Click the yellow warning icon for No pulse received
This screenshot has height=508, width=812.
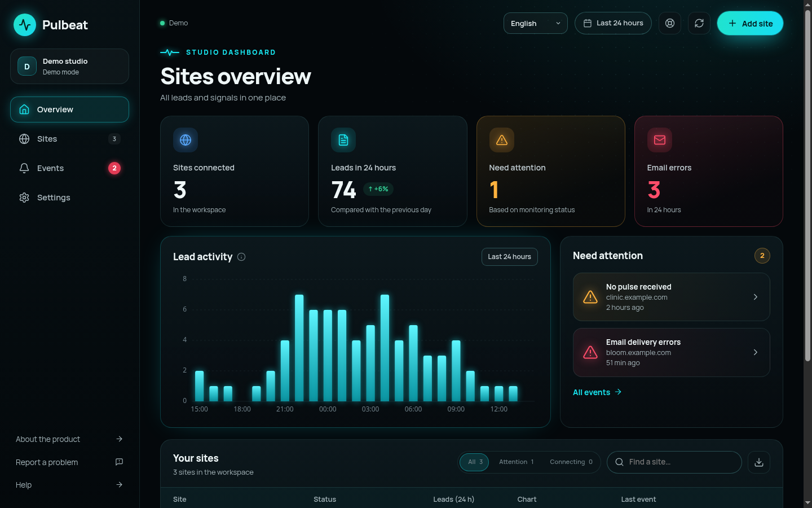590,297
